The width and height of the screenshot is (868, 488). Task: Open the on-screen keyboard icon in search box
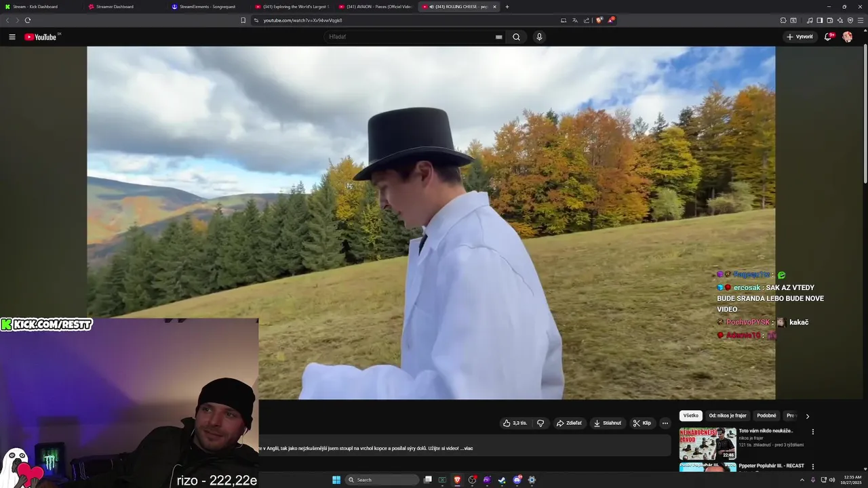coord(499,37)
